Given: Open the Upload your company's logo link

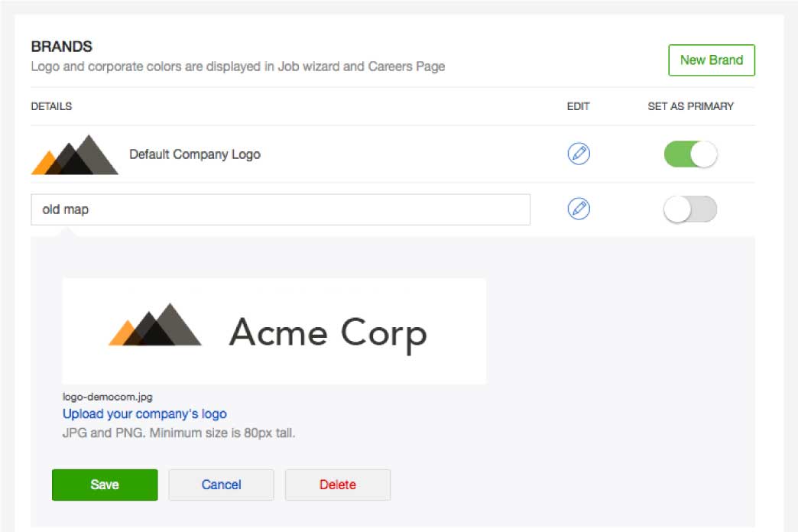Looking at the screenshot, I should coord(144,414).
